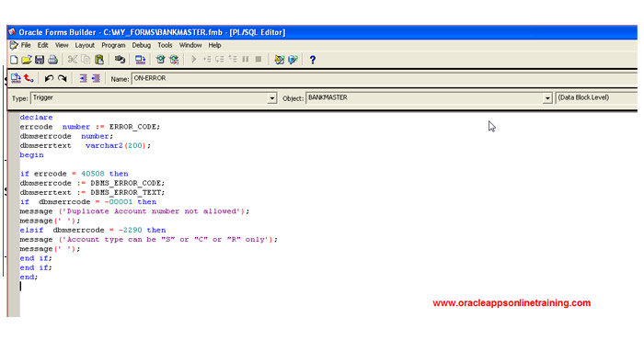Click the Compile Module icon
644x340 pixels.
tap(141, 60)
